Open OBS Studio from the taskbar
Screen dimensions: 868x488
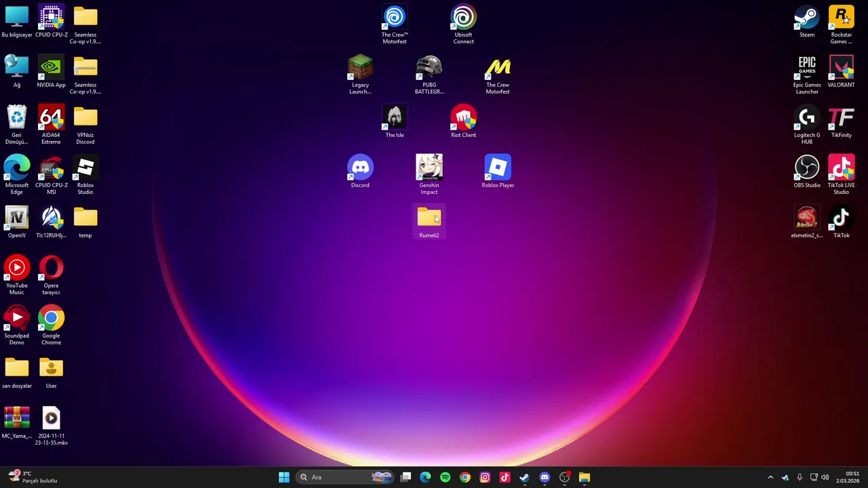click(564, 477)
